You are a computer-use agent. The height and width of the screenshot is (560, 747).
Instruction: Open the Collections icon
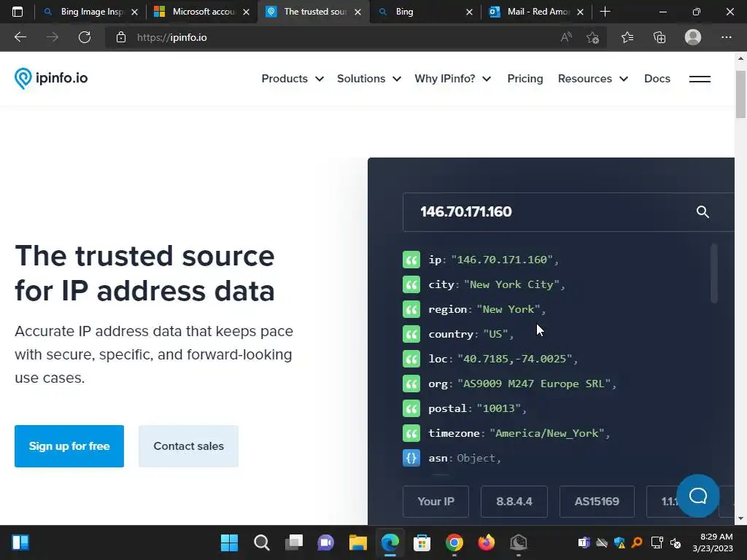(x=659, y=37)
